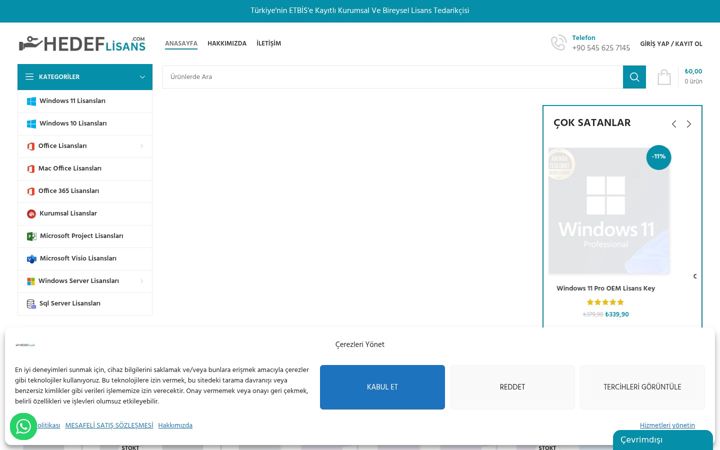Image resolution: width=720 pixels, height=450 pixels.
Task: Click Windows 11 Pro OEM Lisans Key title
Action: (x=605, y=288)
